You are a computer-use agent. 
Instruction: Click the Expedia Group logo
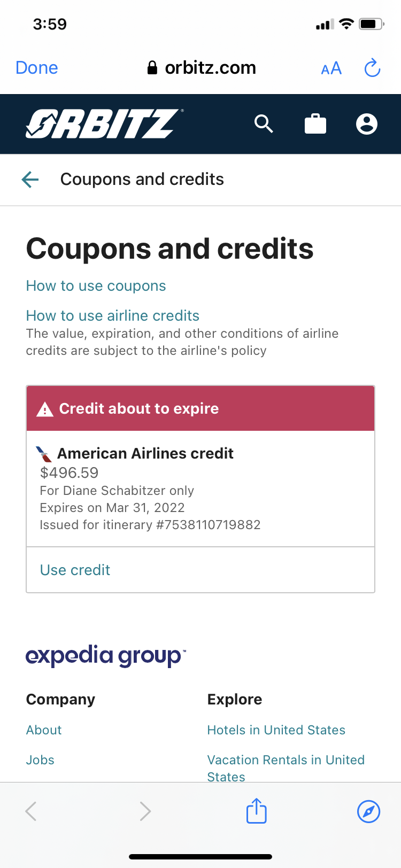coord(105,656)
